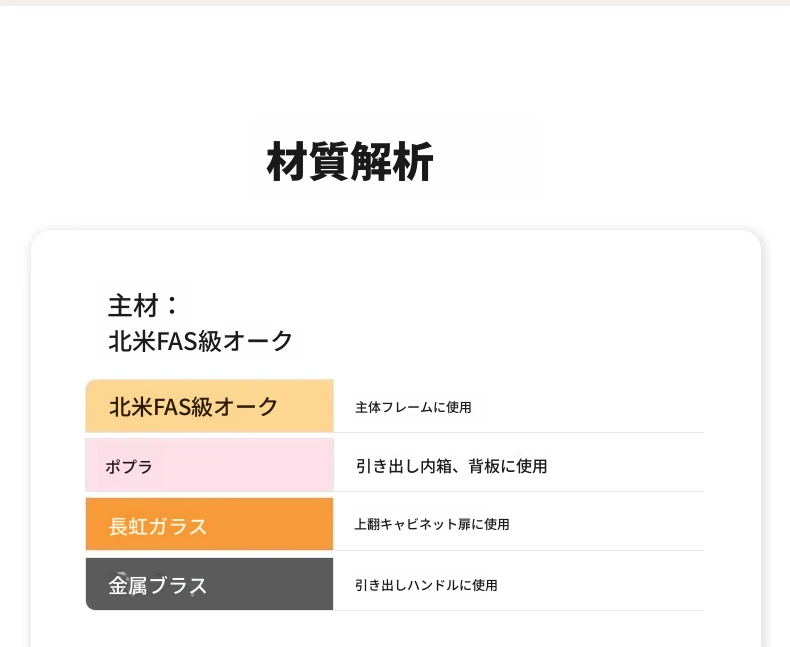Screen dimensions: 790x647
Task: Click empty area right of 主体フレームに使用 row
Action: coord(589,407)
